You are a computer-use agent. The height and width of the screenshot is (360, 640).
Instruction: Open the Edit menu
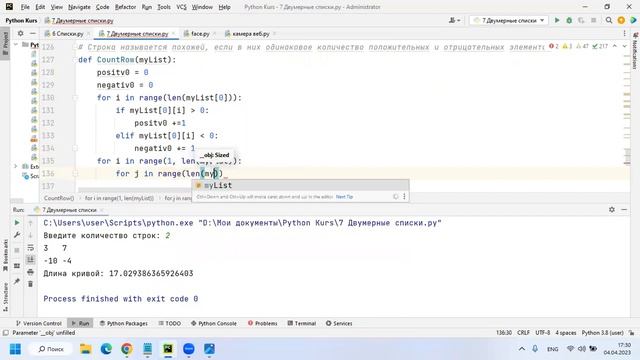(40, 7)
